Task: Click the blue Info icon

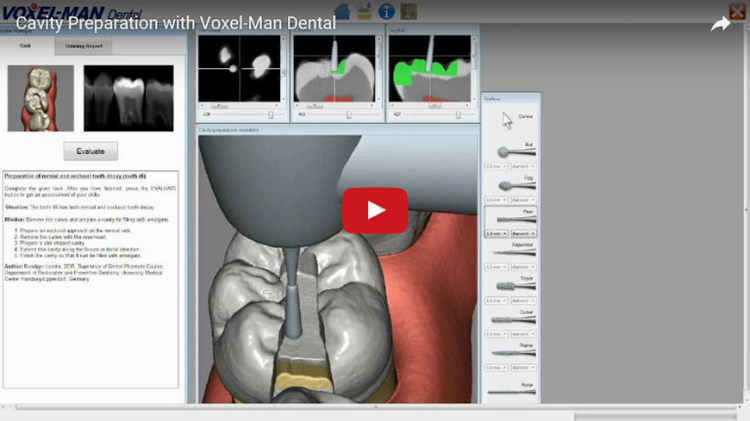Action: [386, 11]
